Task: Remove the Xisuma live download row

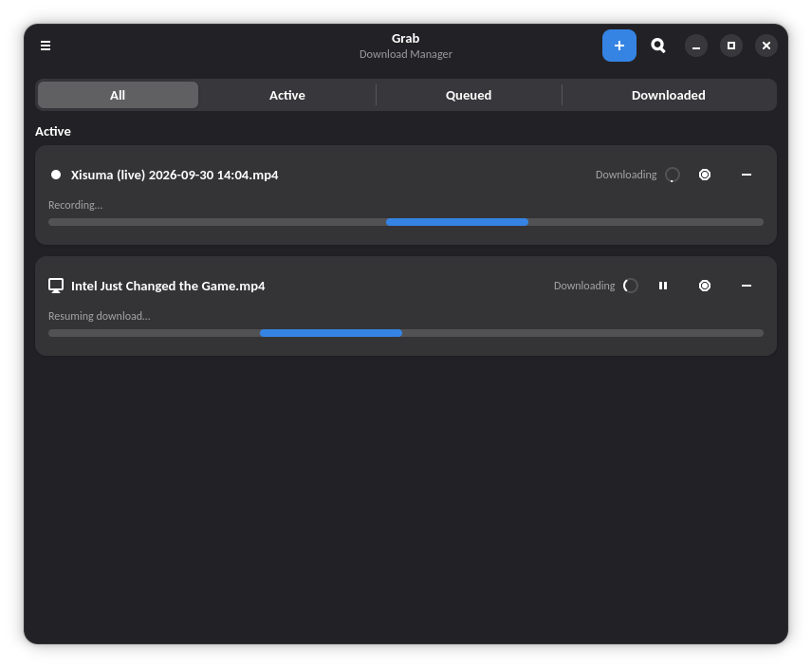Action: 747,175
